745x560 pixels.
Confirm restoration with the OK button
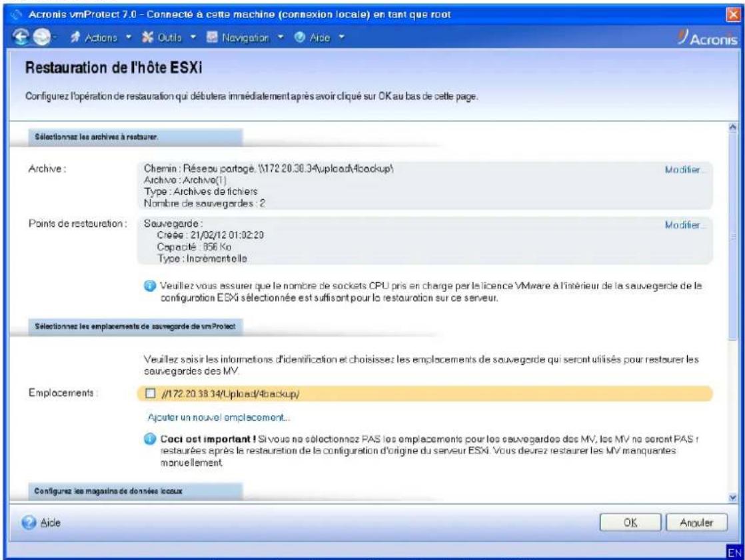pos(630,523)
